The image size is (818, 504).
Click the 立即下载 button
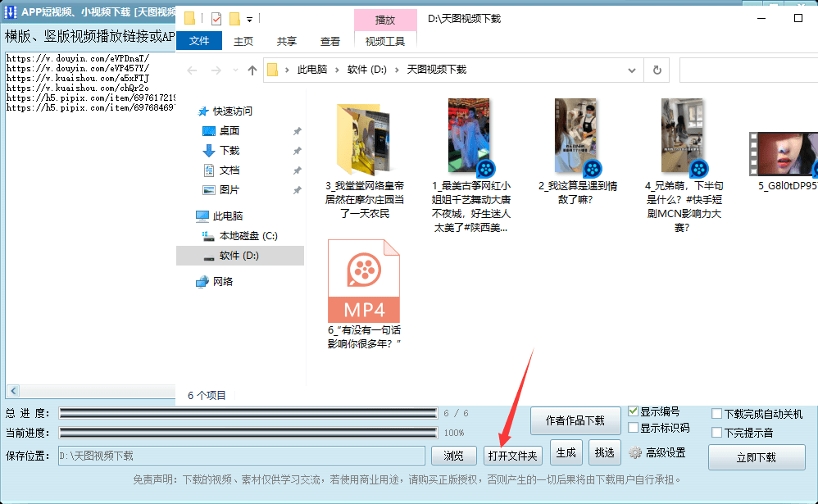(x=757, y=457)
